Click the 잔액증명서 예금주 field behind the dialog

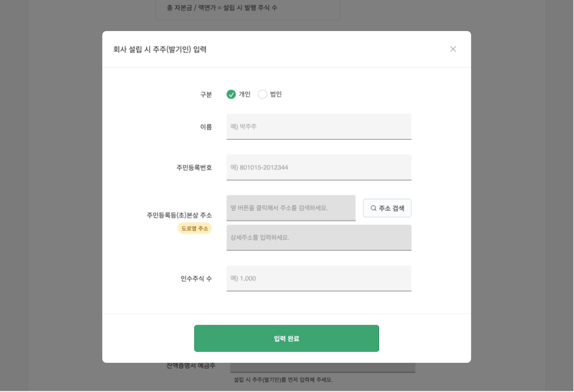[322, 367]
